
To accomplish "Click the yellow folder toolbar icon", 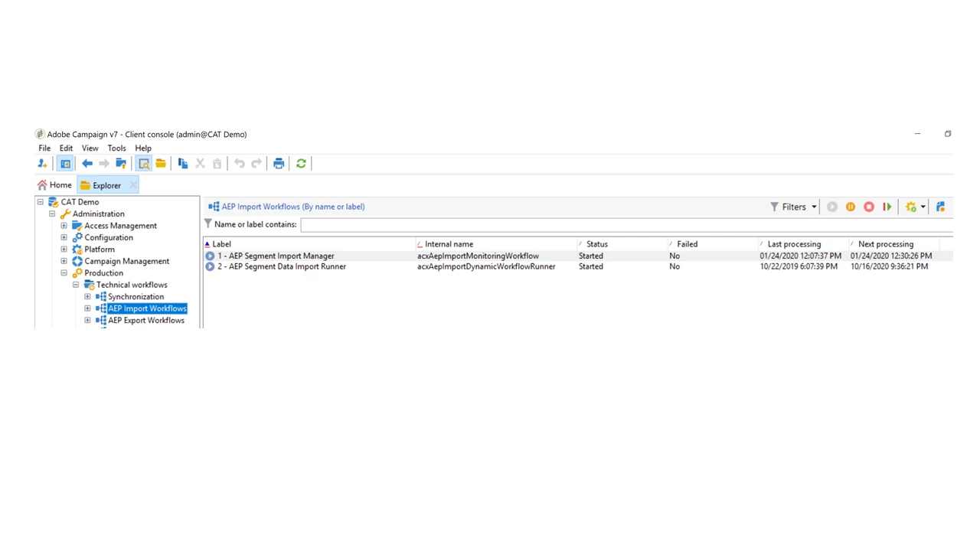I will click(161, 164).
